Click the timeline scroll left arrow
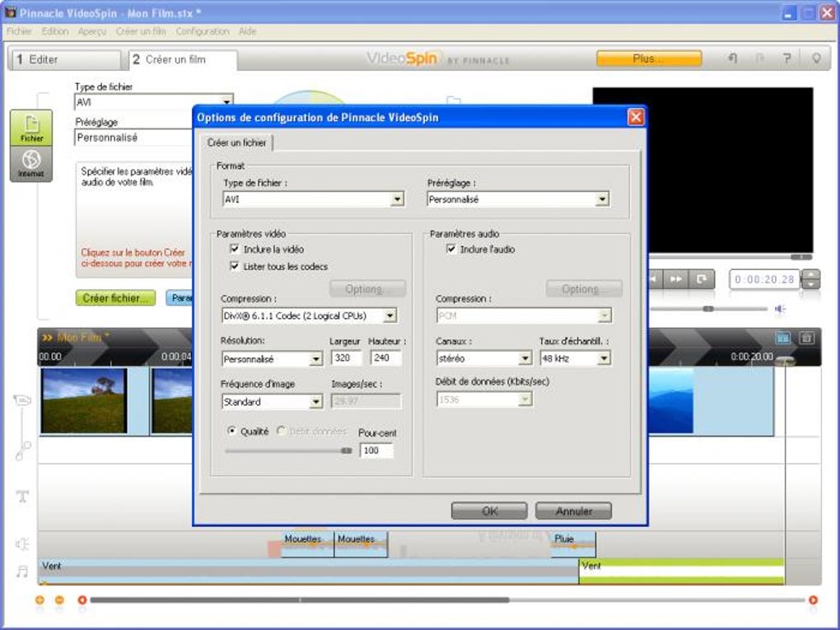The image size is (840, 630). pos(82,600)
